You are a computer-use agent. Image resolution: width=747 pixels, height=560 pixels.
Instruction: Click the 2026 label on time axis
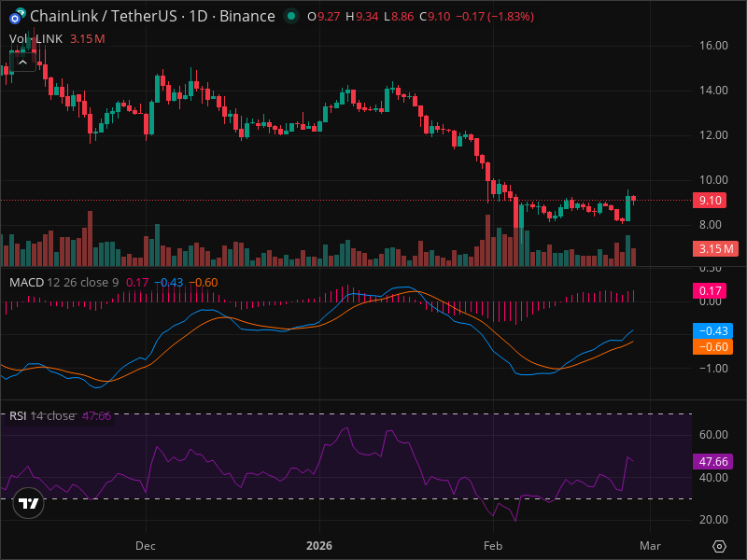coord(319,546)
